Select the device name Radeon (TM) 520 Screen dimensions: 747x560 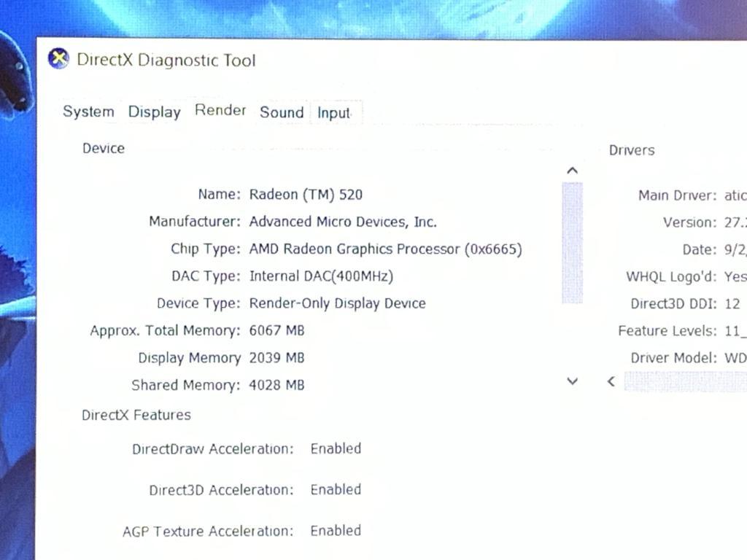tap(306, 194)
